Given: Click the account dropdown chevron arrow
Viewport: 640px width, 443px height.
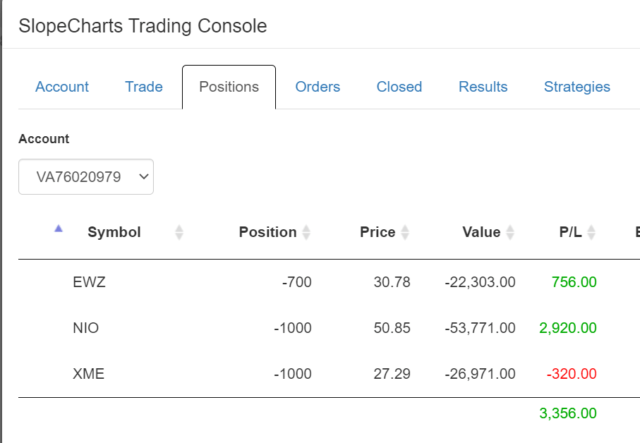Looking at the screenshot, I should tap(144, 177).
